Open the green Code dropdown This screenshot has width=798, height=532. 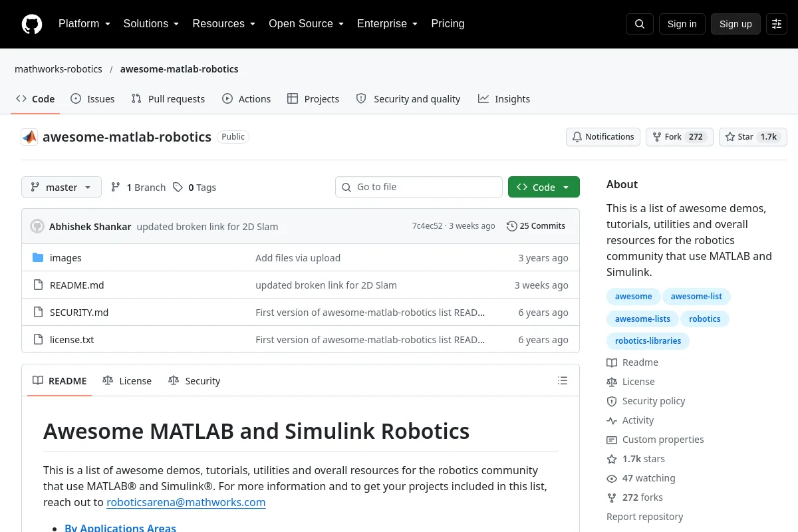pyautogui.click(x=544, y=188)
